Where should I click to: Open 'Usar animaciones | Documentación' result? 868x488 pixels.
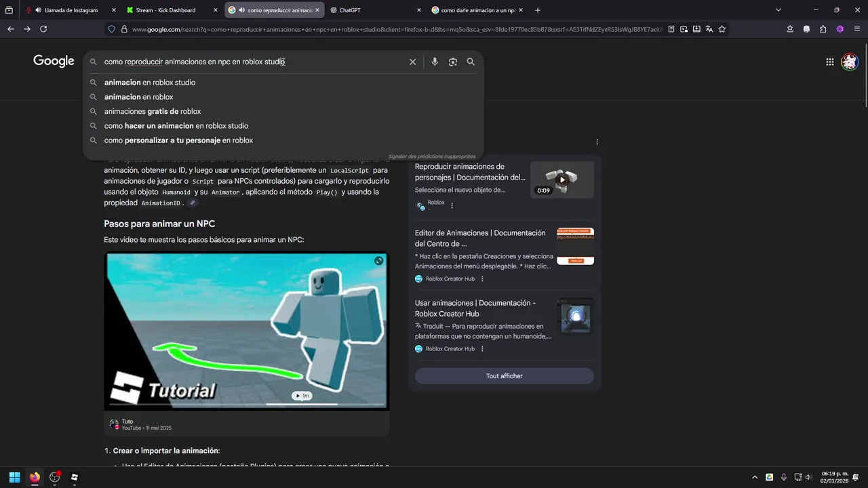point(475,308)
